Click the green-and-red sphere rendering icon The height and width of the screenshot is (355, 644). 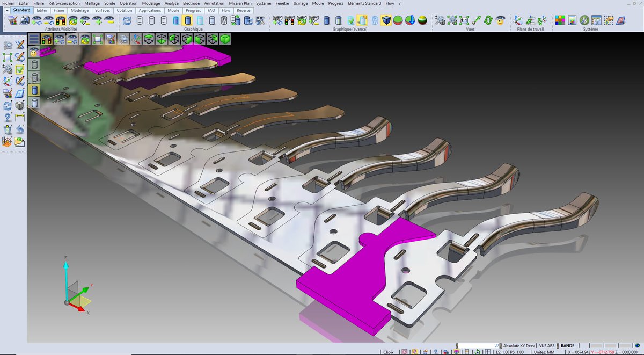pos(398,20)
